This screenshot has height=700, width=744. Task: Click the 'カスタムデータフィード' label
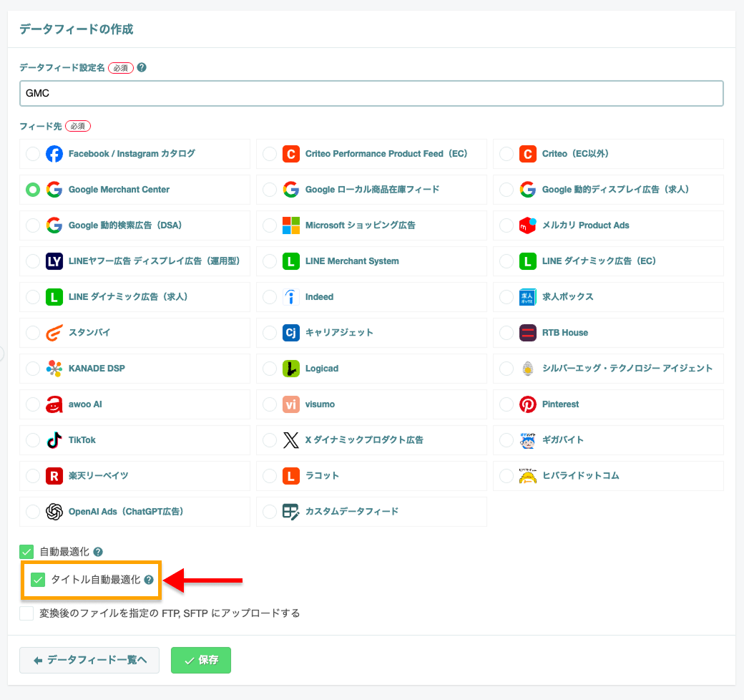point(351,512)
